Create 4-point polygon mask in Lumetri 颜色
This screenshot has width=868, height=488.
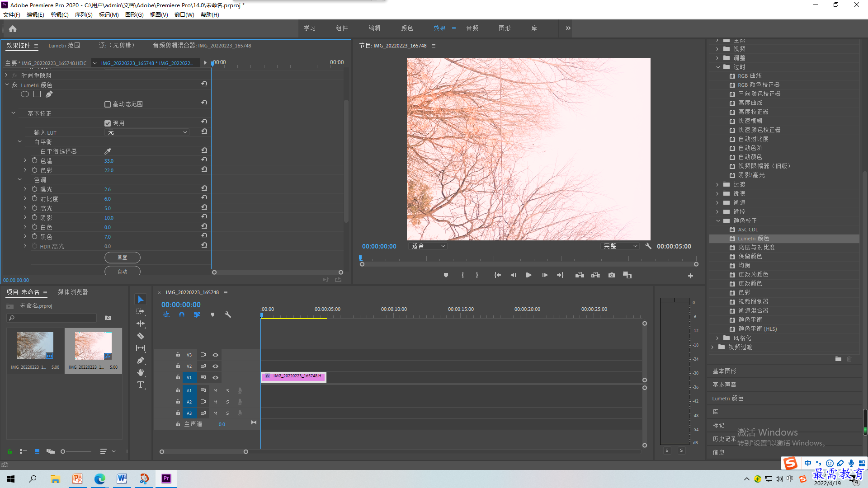click(x=37, y=94)
